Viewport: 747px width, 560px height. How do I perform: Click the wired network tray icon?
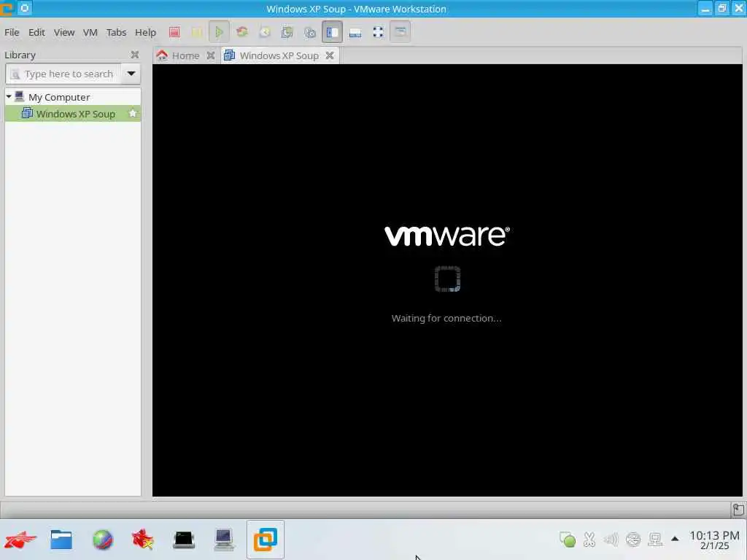click(655, 539)
